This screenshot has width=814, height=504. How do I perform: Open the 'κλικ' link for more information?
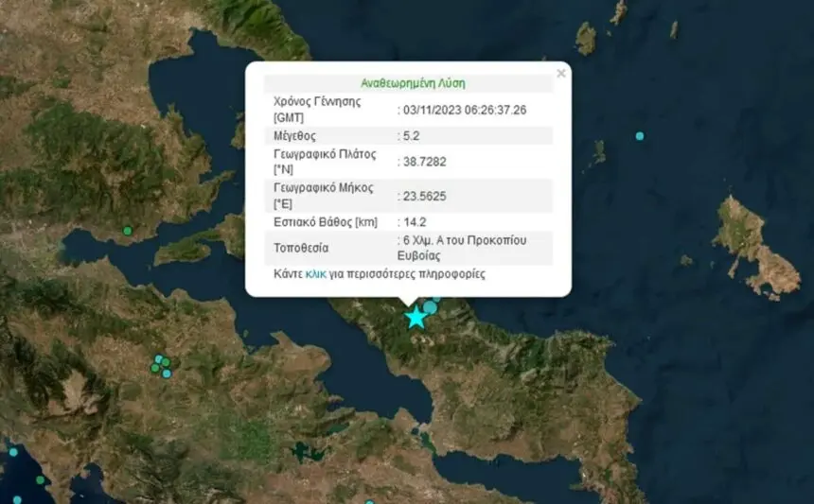click(x=315, y=273)
